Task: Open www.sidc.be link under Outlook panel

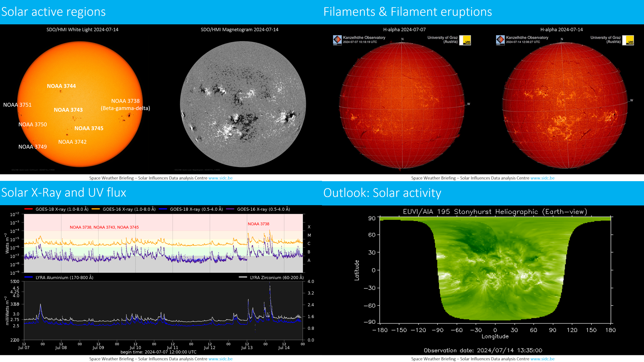Action: click(x=542, y=359)
